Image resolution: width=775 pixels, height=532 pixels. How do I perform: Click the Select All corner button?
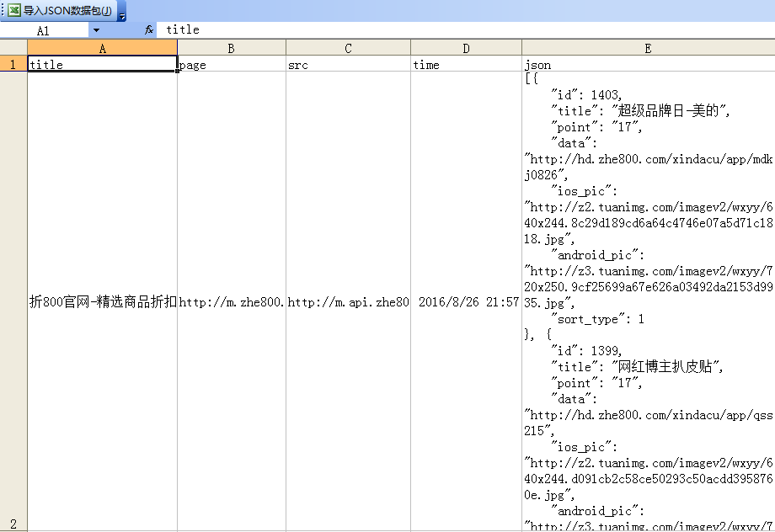coord(13,48)
